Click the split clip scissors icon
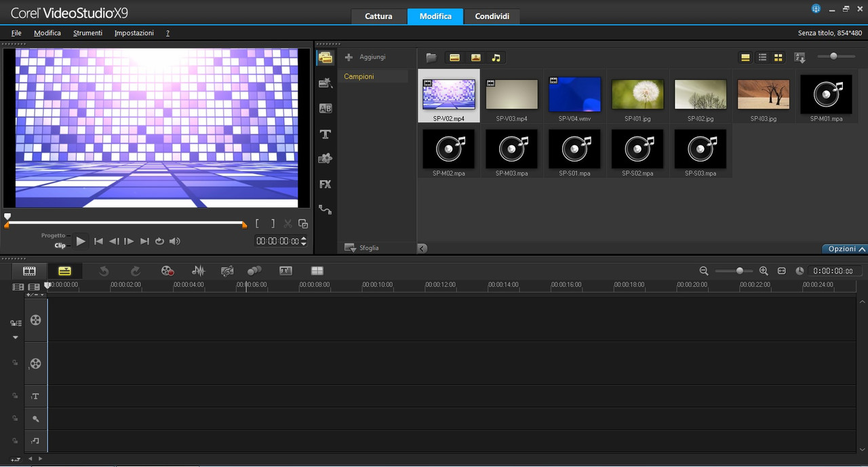Viewport: 868px width, 467px height. point(288,223)
